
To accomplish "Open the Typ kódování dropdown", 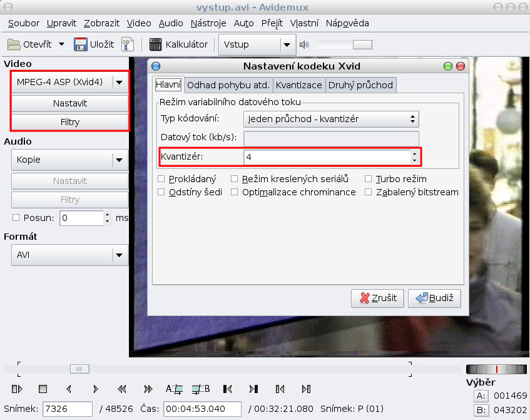I will [330, 118].
